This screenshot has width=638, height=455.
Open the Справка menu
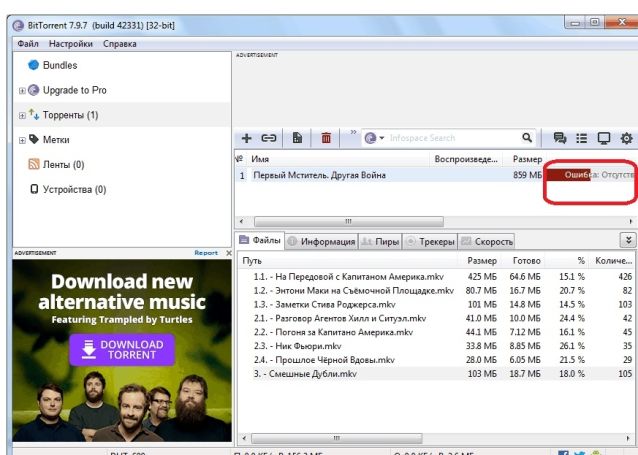pyautogui.click(x=120, y=44)
